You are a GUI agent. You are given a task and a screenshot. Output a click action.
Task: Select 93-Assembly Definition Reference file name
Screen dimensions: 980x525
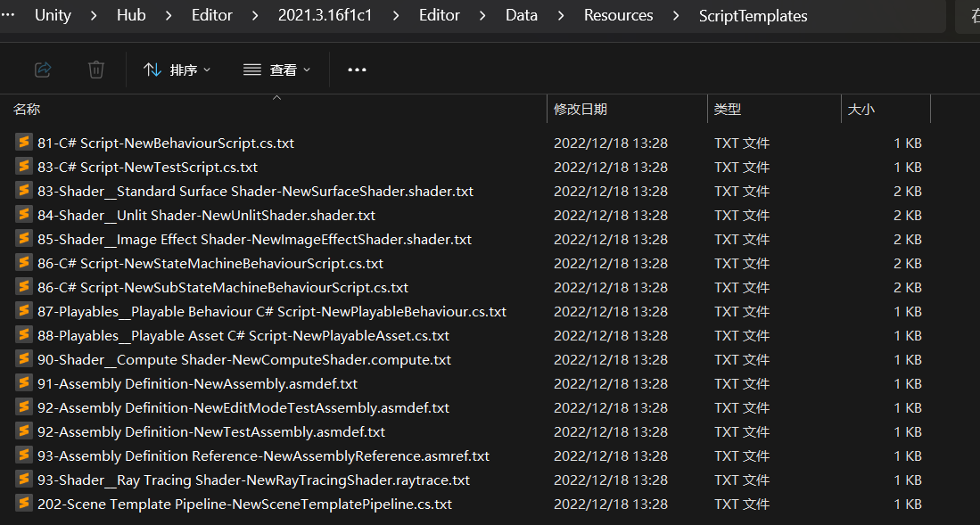click(263, 456)
